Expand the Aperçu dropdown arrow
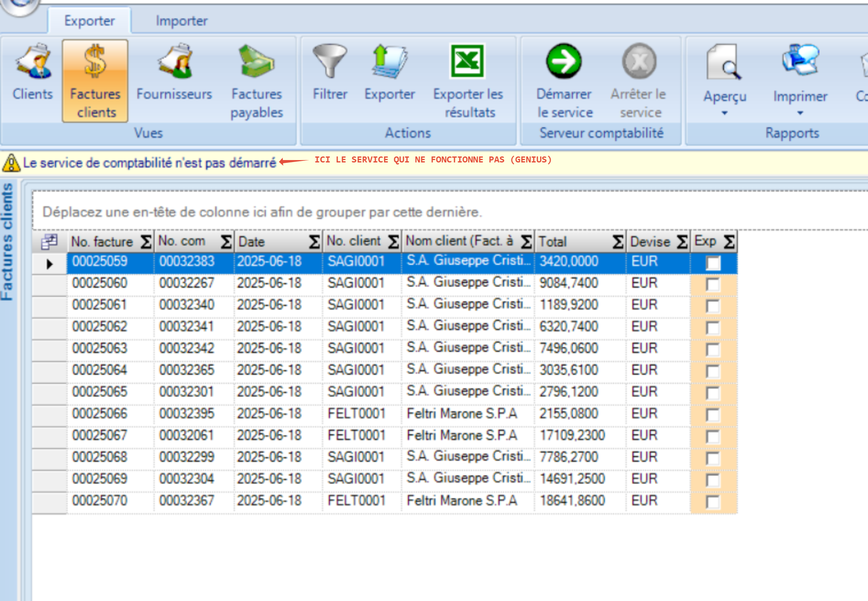868x601 pixels. pos(724,113)
